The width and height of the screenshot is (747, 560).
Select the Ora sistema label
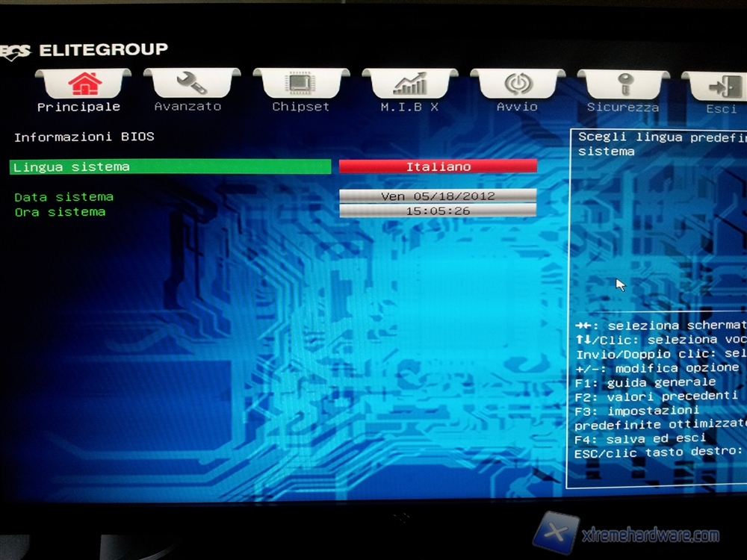pos(60,212)
